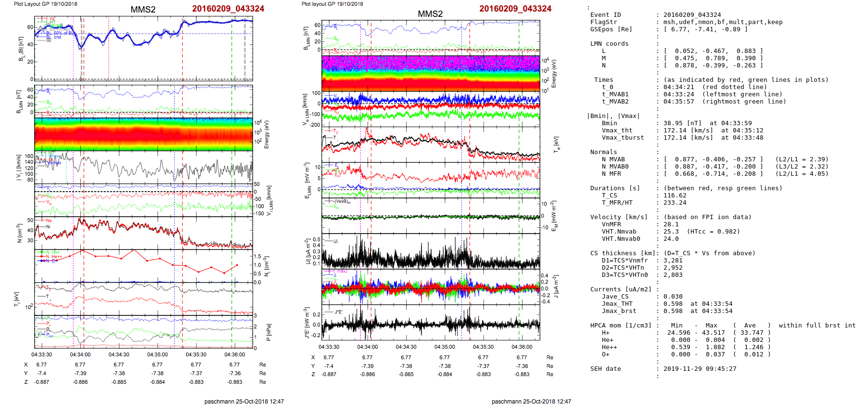
Task: Click the ion speed |Vi| panel
Action: point(143,168)
